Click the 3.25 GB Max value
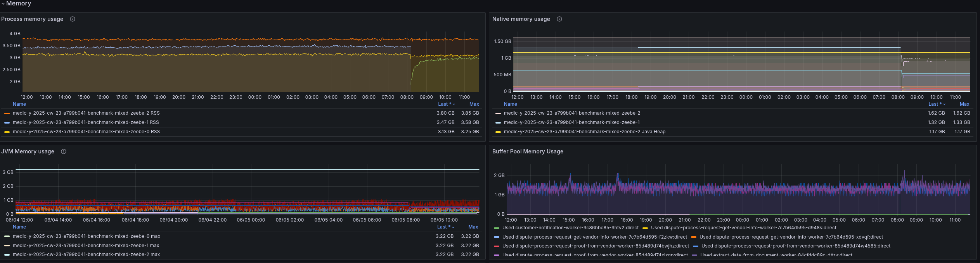Viewport: 980px width, 263px height. tap(470, 132)
